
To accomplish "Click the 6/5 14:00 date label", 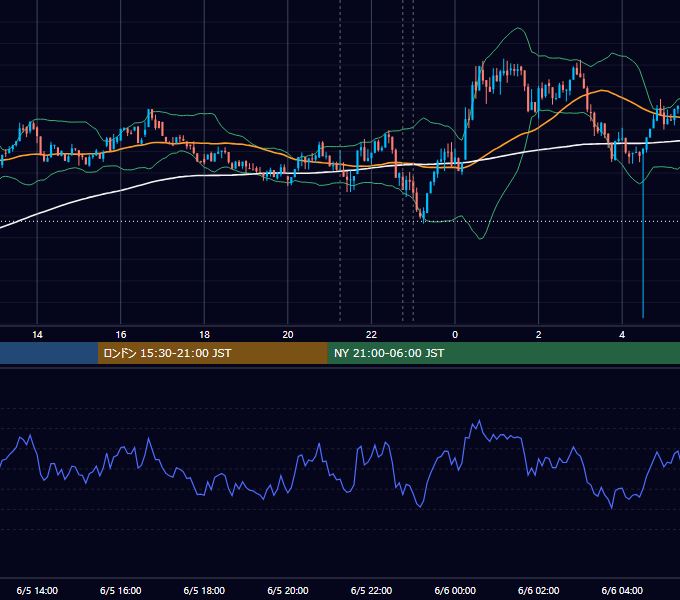I will pos(37,590).
